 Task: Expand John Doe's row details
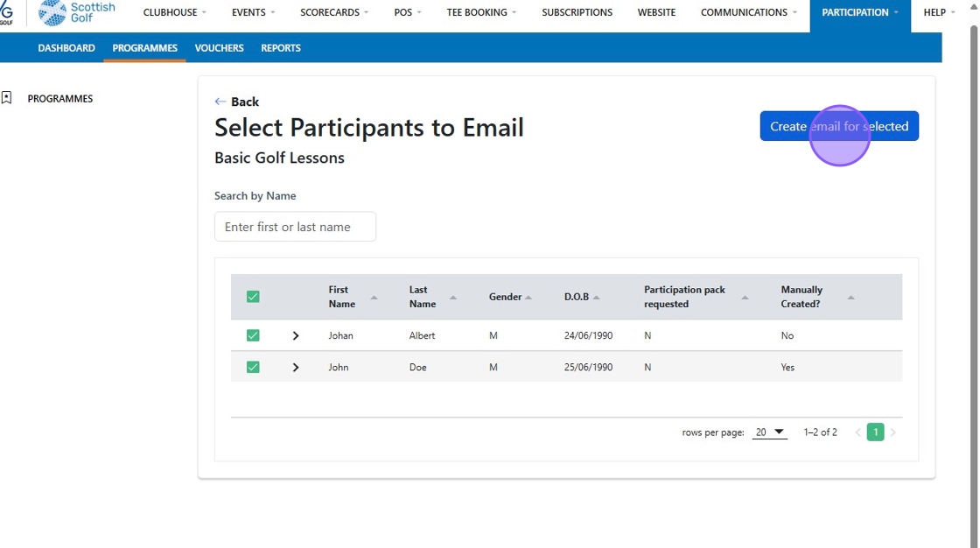(296, 367)
